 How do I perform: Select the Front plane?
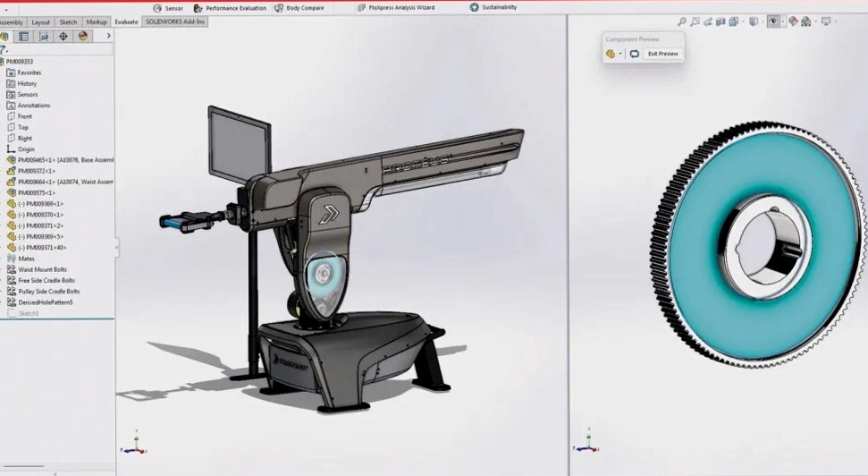click(20, 116)
